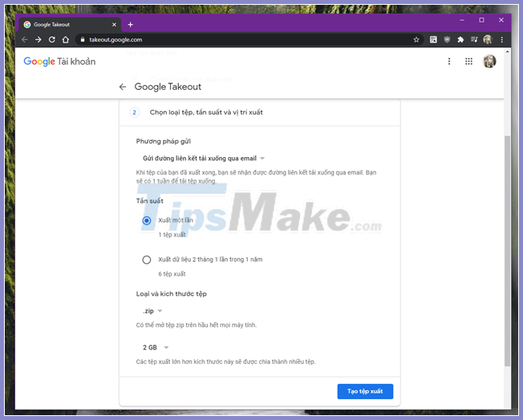Open the QR code extension icon
The height and width of the screenshot is (420, 523).
click(x=433, y=39)
